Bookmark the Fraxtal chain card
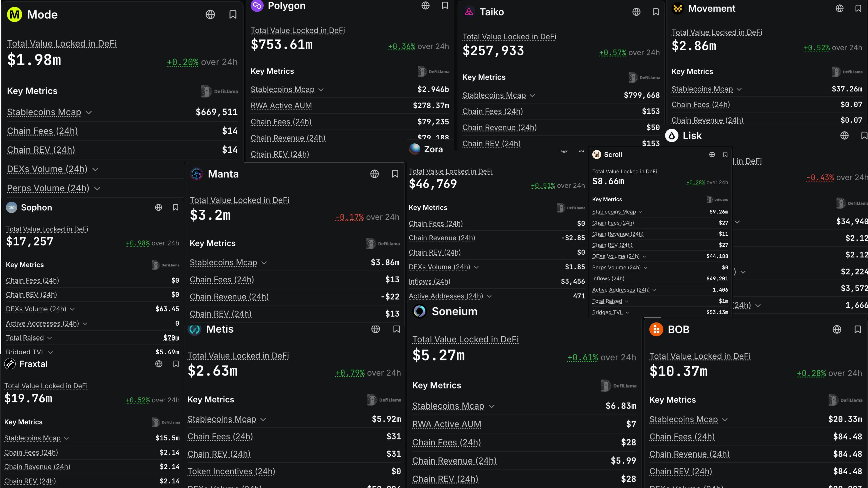868x488 pixels. click(175, 364)
